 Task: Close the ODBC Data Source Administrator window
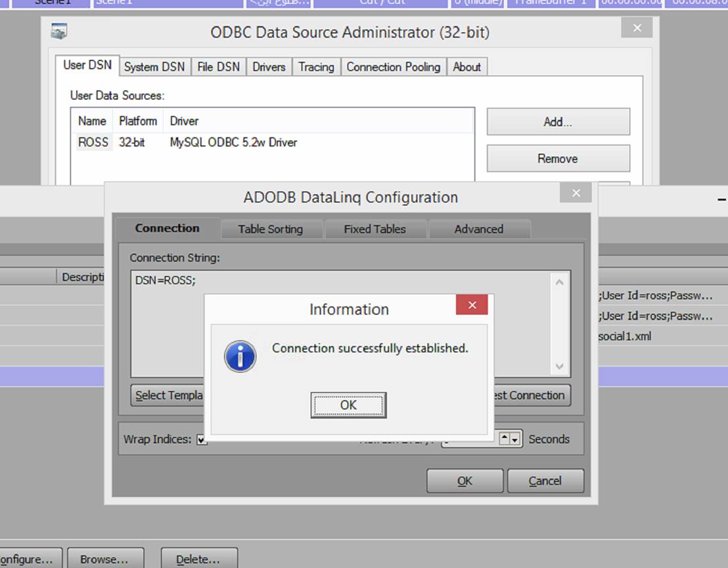637,28
